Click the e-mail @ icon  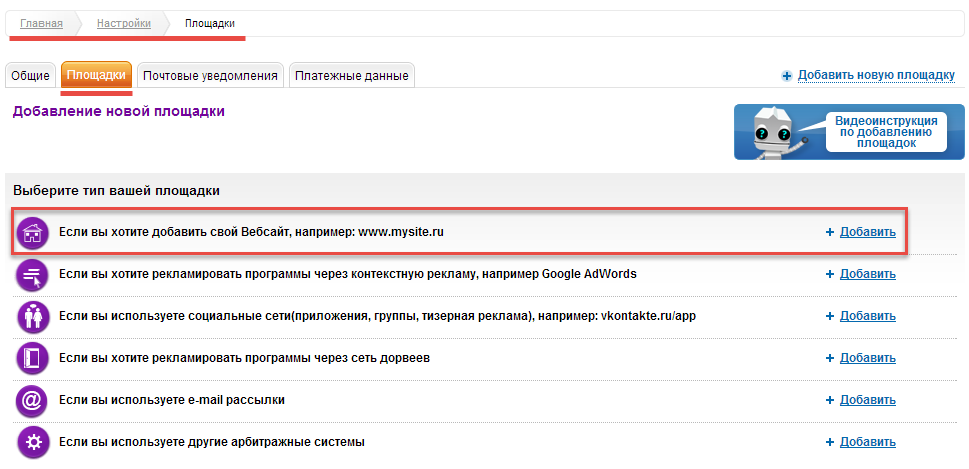[x=33, y=400]
